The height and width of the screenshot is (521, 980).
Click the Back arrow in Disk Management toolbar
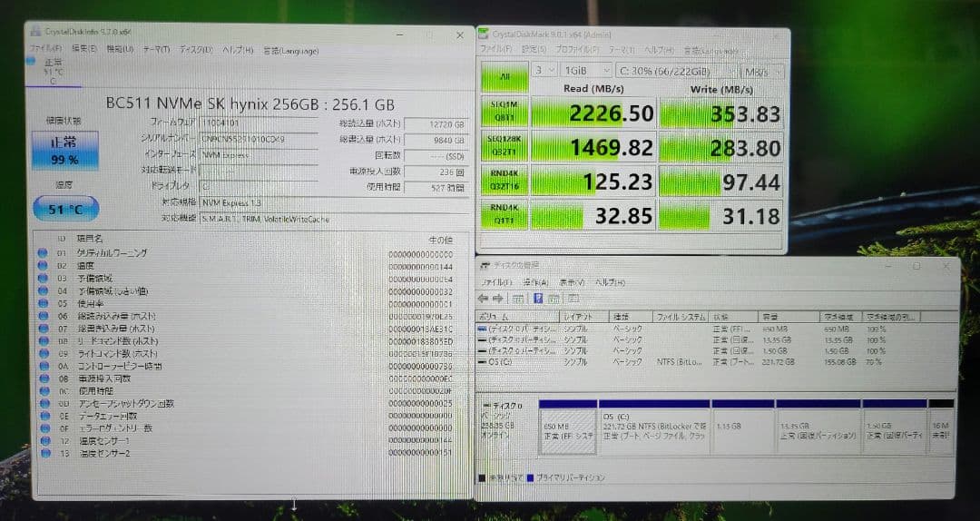coord(484,299)
